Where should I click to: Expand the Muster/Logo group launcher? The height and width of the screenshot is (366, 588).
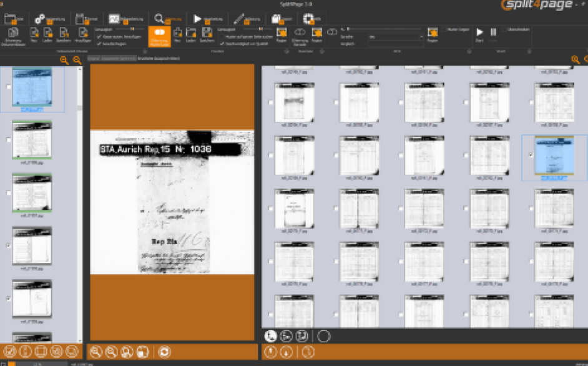tap(287, 51)
